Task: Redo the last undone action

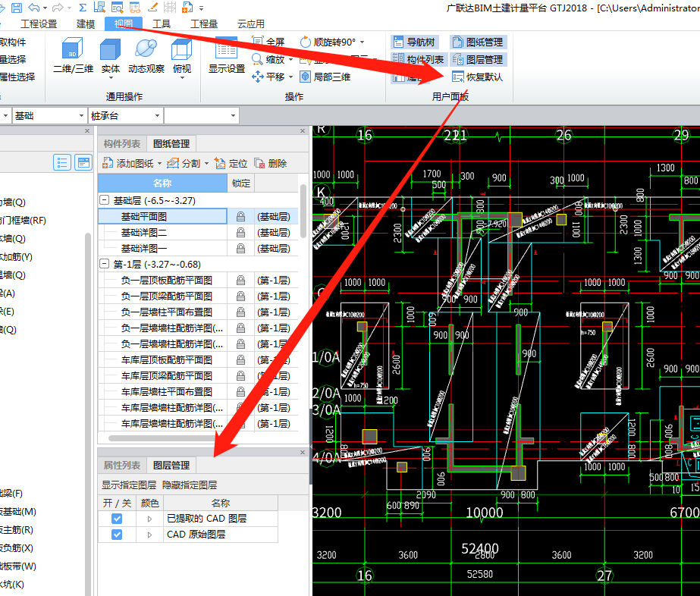Action: coord(58,7)
